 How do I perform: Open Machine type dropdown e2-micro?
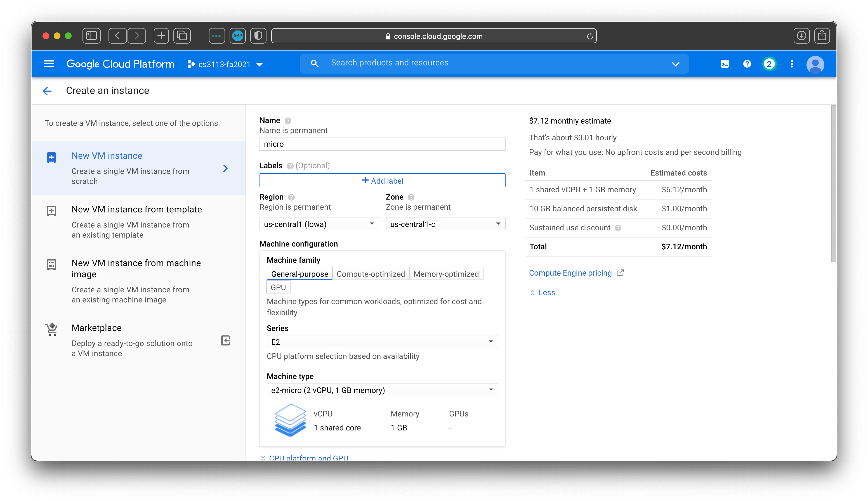pos(382,390)
